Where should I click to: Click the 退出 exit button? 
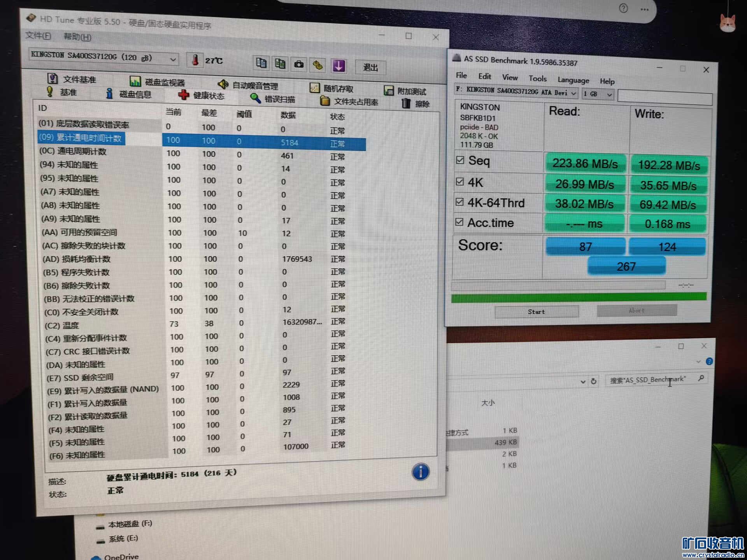click(x=370, y=68)
